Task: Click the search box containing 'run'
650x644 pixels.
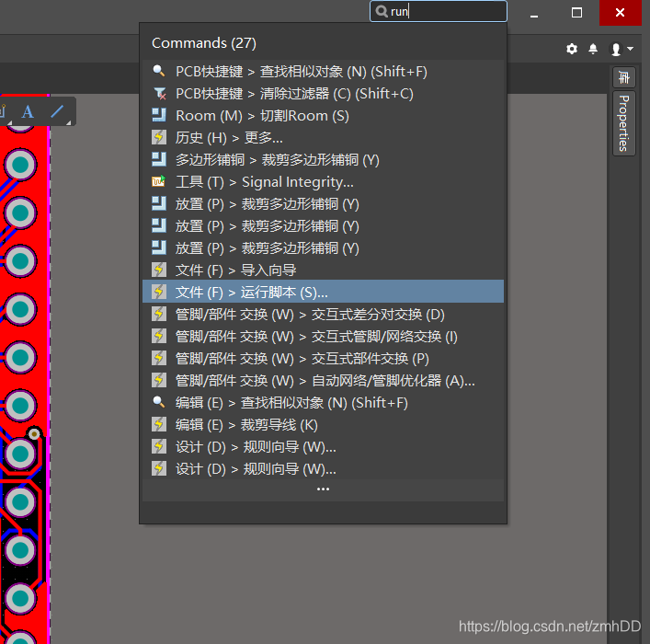Action: [x=439, y=11]
